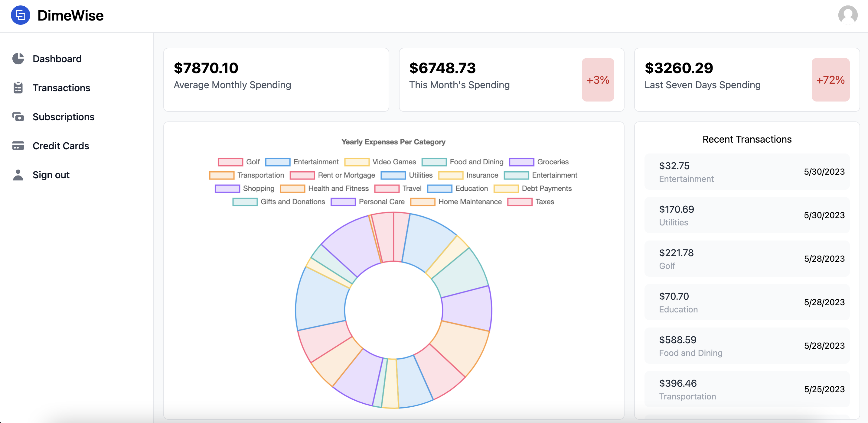Viewport: 868px width, 423px height.
Task: Click the Transactions clipboard icon
Action: pyautogui.click(x=18, y=88)
